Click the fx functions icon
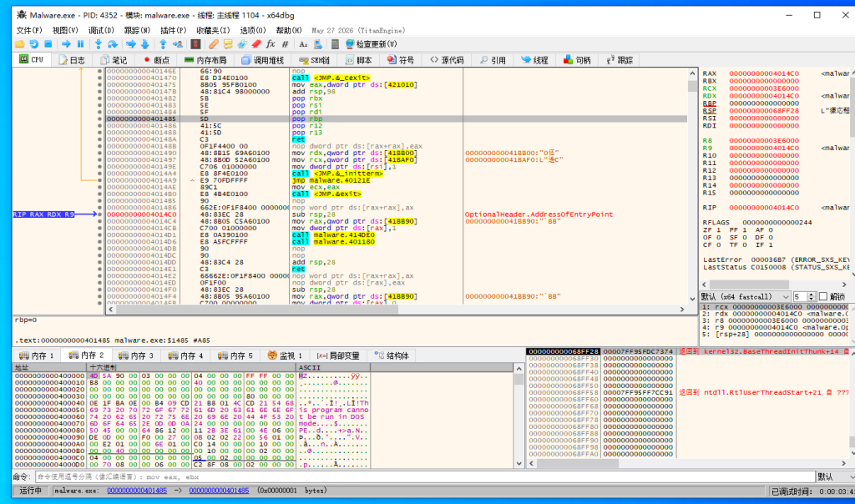Image resolution: width=855 pixels, height=504 pixels. click(x=271, y=44)
